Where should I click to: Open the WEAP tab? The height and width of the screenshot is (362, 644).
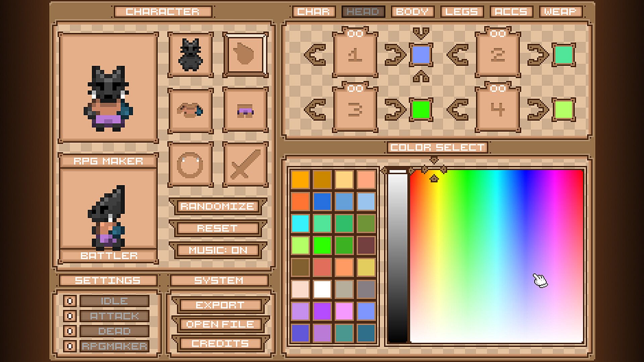[x=560, y=12]
